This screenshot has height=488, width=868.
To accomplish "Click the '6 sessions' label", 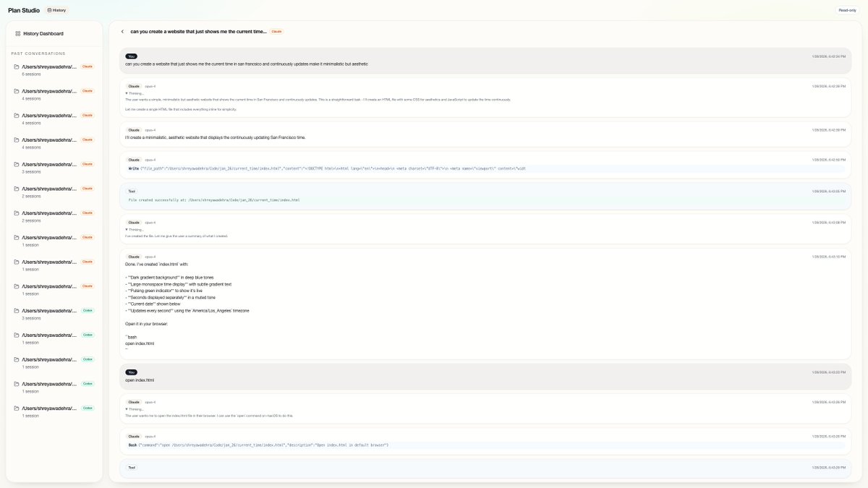I will pos(32,74).
